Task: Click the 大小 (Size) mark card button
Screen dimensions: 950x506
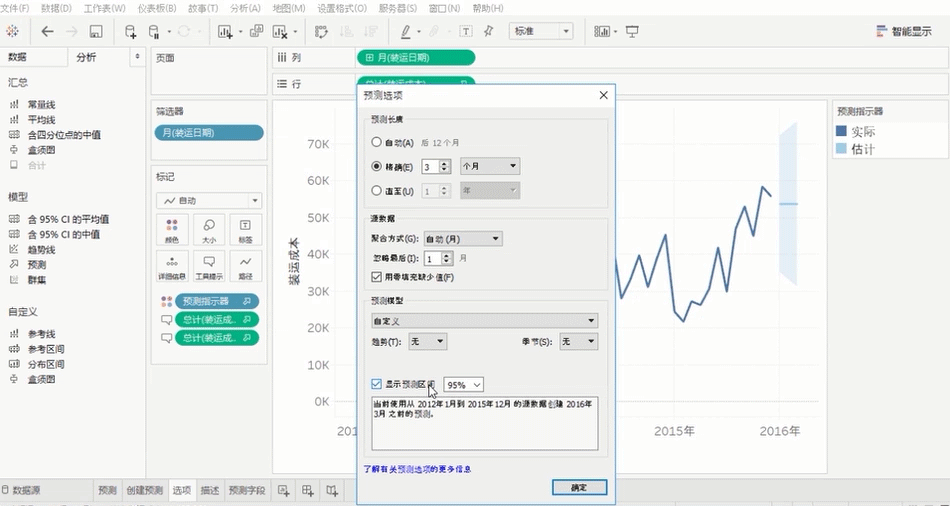Action: [x=209, y=230]
